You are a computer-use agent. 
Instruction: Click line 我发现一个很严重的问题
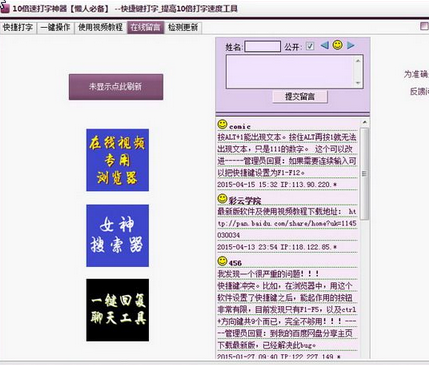point(268,274)
